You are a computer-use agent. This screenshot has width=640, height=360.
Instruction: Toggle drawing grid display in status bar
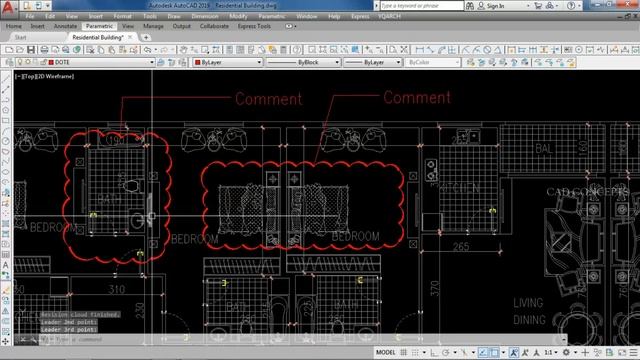click(x=404, y=352)
